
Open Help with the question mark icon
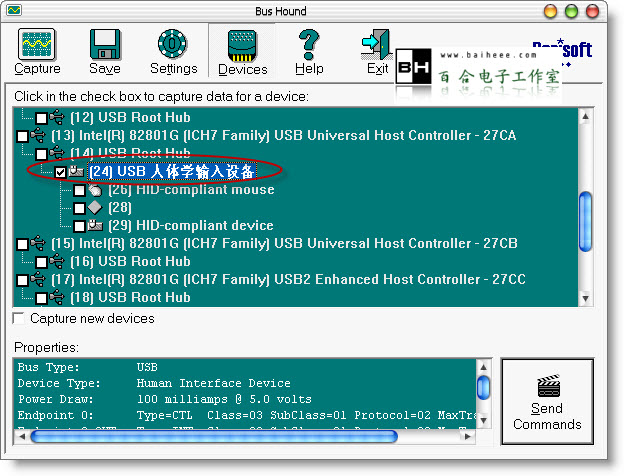[x=309, y=44]
